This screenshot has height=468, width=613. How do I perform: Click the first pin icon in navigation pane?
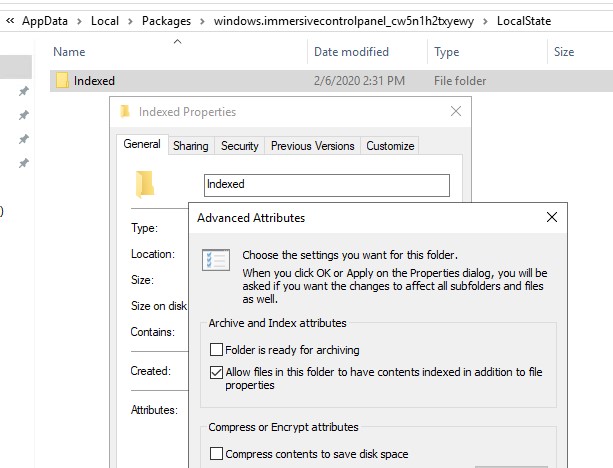(24, 91)
